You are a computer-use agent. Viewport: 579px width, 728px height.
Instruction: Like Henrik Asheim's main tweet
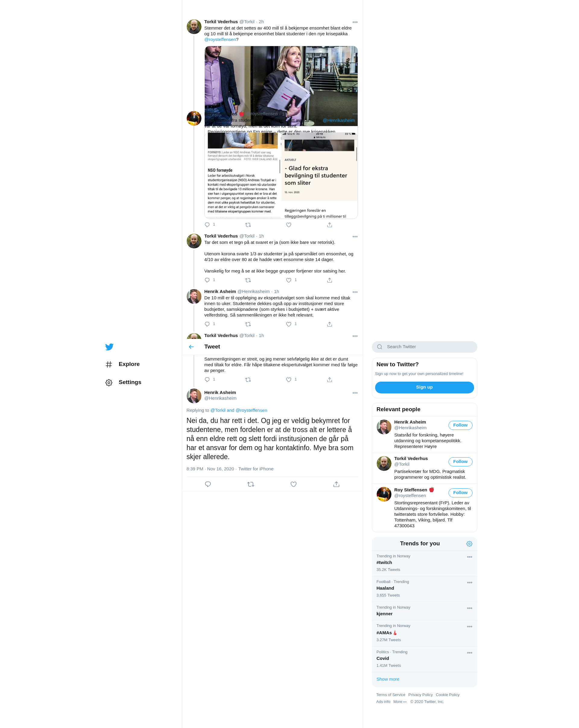coord(293,484)
